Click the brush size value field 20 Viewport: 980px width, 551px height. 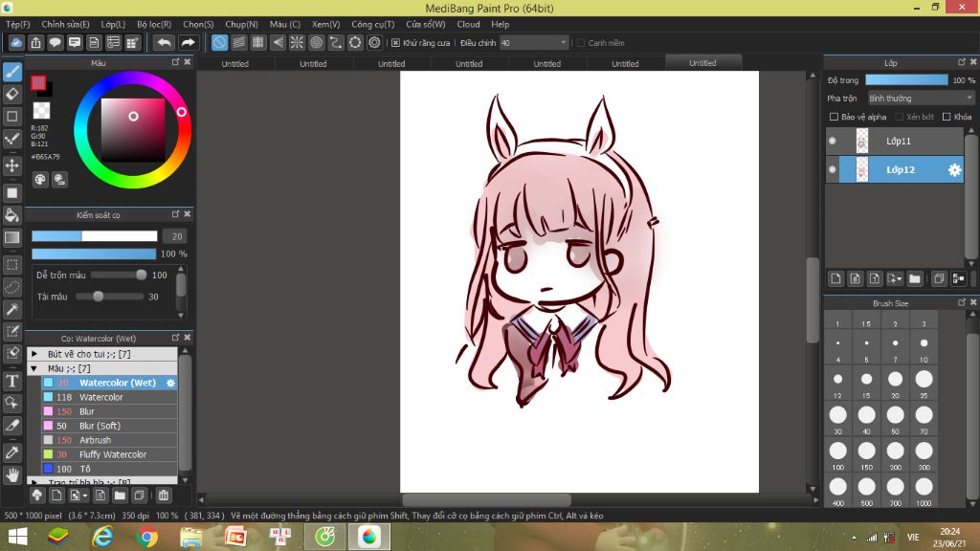click(177, 236)
